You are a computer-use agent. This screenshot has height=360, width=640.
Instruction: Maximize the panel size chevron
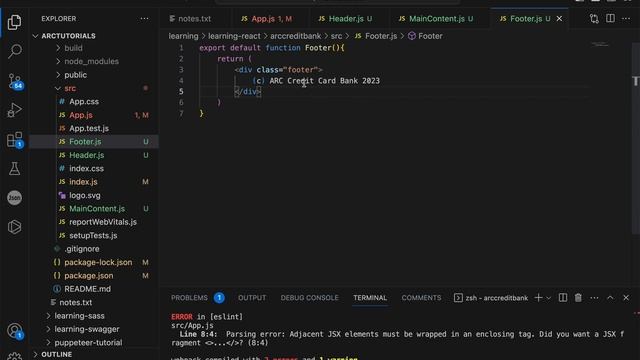click(610, 298)
